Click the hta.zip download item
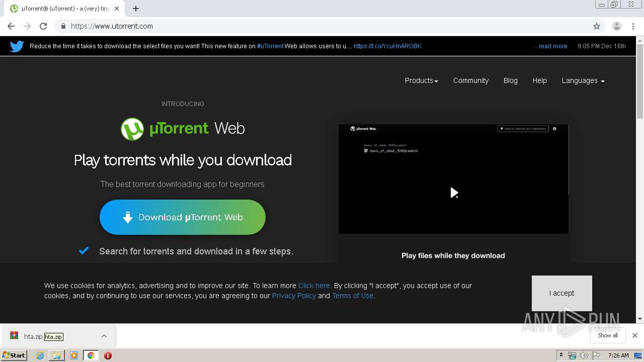 coord(58,336)
